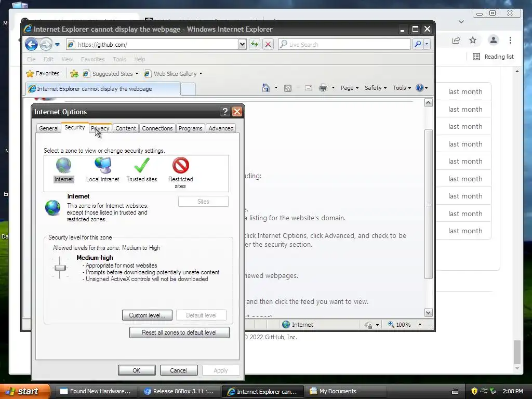532x399 pixels.
Task: Go back with IE Back arrow
Action: (31, 45)
